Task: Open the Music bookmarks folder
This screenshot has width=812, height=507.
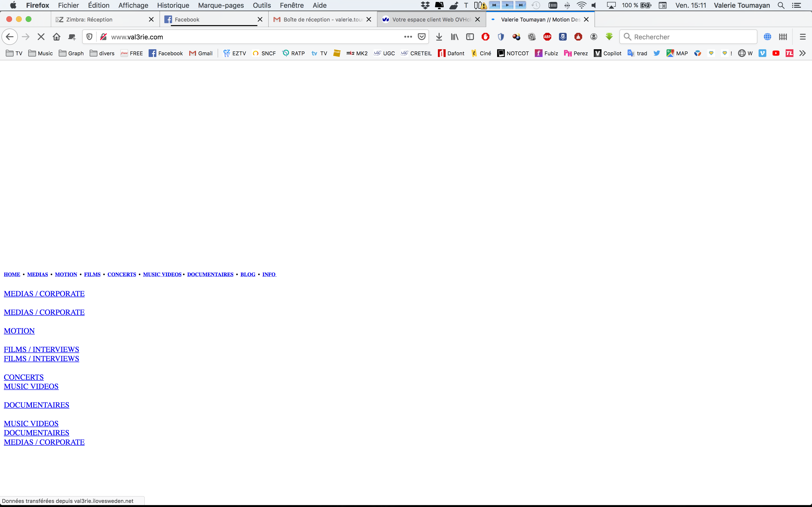Action: point(41,53)
